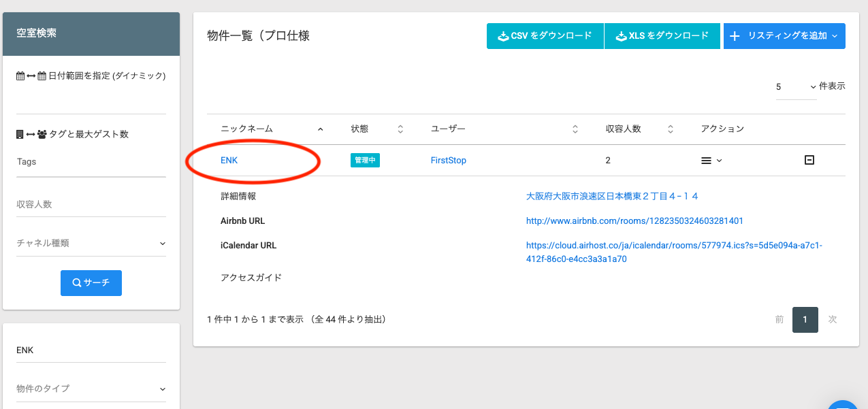Image resolution: width=868 pixels, height=409 pixels.
Task: Sort by 収容人数 column icon
Action: click(x=671, y=129)
